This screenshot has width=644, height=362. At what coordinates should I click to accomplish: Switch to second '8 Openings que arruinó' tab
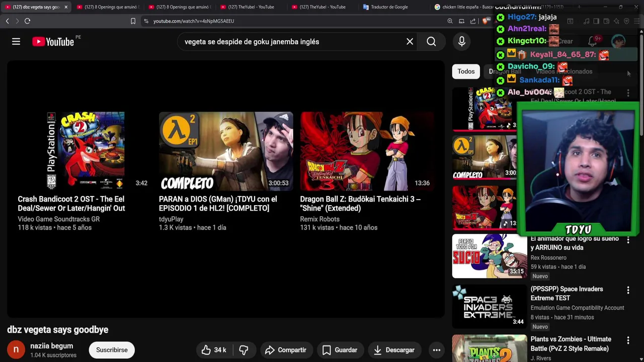179,7
